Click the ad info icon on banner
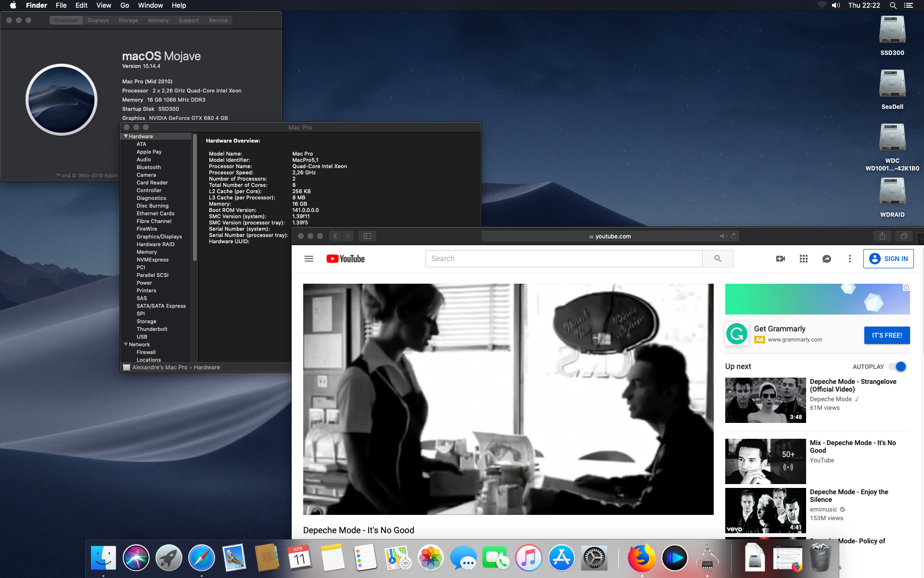924x578 pixels. (x=906, y=288)
